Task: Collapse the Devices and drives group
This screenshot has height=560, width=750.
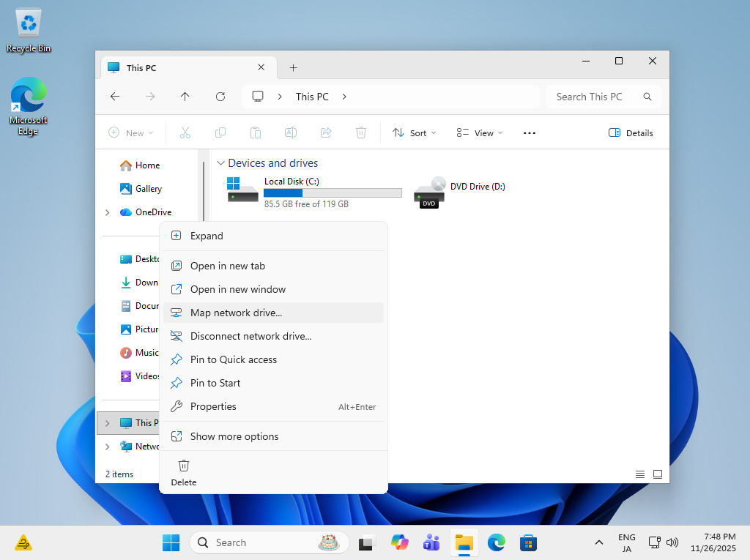Action: coord(220,163)
